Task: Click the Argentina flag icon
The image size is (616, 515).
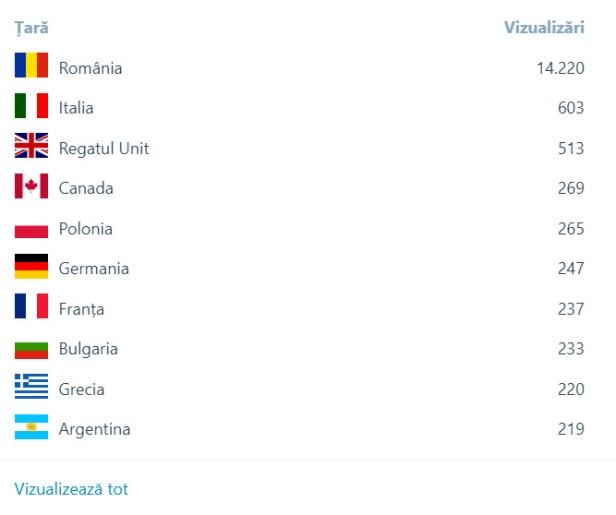Action: (31, 429)
